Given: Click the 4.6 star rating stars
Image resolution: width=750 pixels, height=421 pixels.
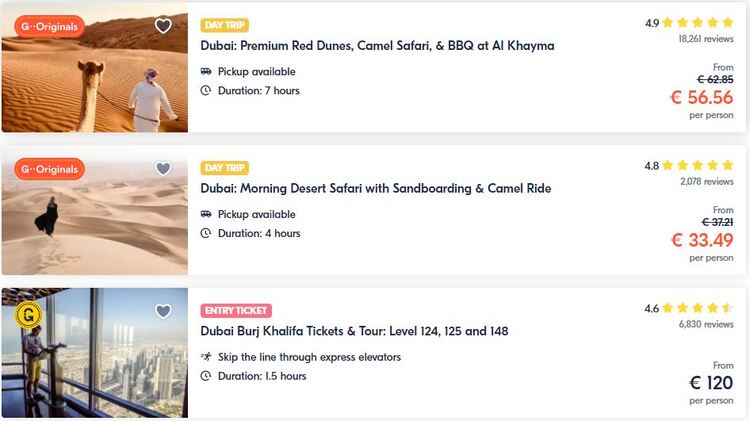Looking at the screenshot, I should (698, 308).
